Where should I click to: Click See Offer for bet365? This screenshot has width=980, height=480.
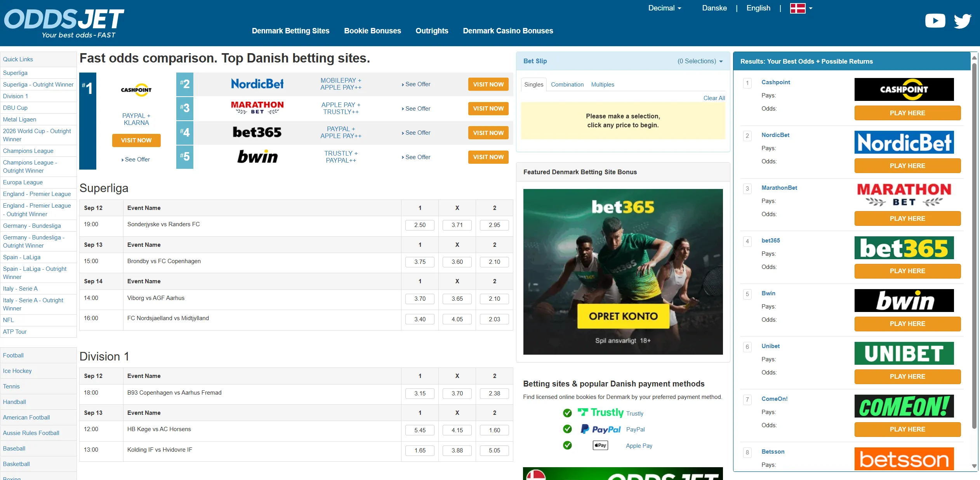coord(416,133)
